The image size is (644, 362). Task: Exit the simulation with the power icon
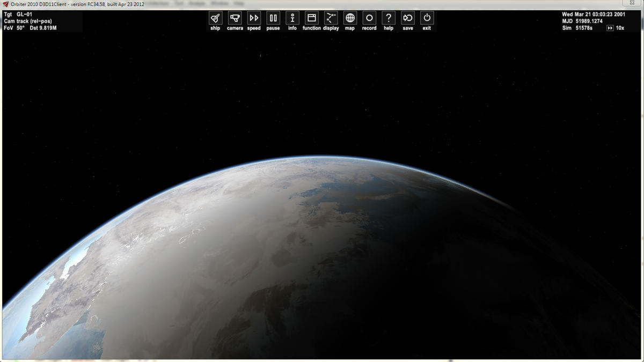(427, 18)
